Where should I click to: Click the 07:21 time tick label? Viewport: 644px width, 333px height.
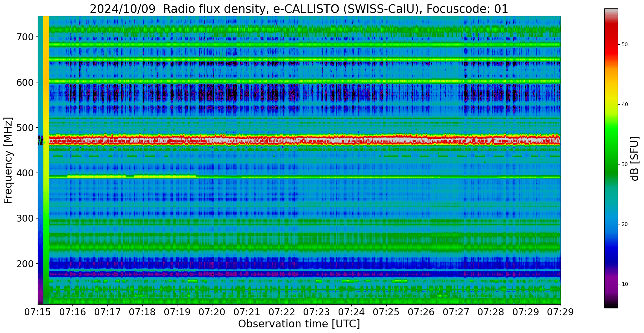[x=247, y=312]
